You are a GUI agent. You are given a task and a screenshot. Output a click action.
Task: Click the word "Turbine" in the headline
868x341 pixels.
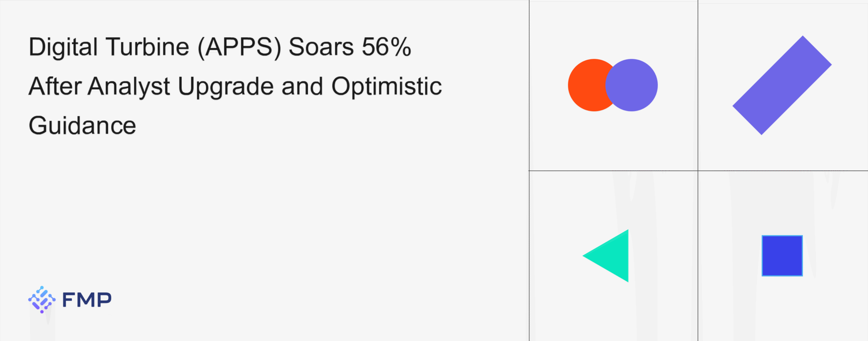click(147, 47)
